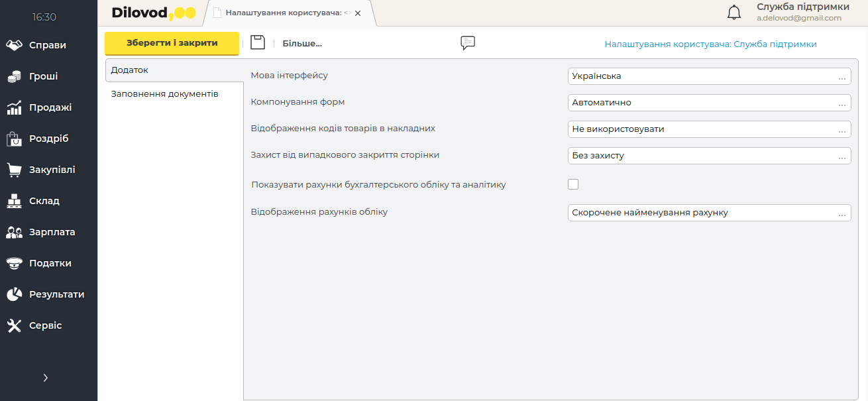The height and width of the screenshot is (401, 868).
Task: Close the Налаштування користувача tab
Action: pos(358,13)
